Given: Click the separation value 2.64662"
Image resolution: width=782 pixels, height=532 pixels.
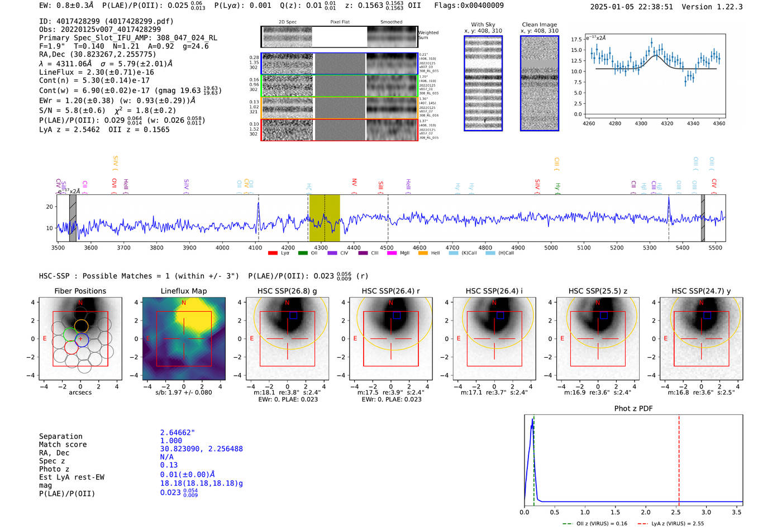Looking at the screenshot, I should coord(178,433).
